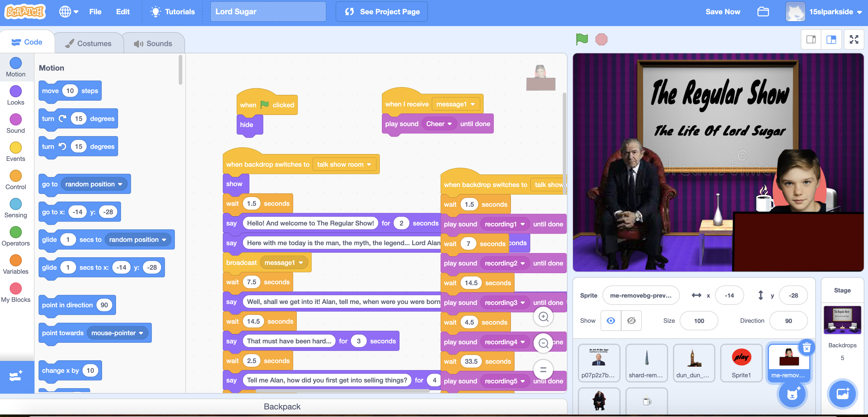The image size is (868, 417).
Task: Edit the Lord Sugar project title field
Action: coord(268,12)
